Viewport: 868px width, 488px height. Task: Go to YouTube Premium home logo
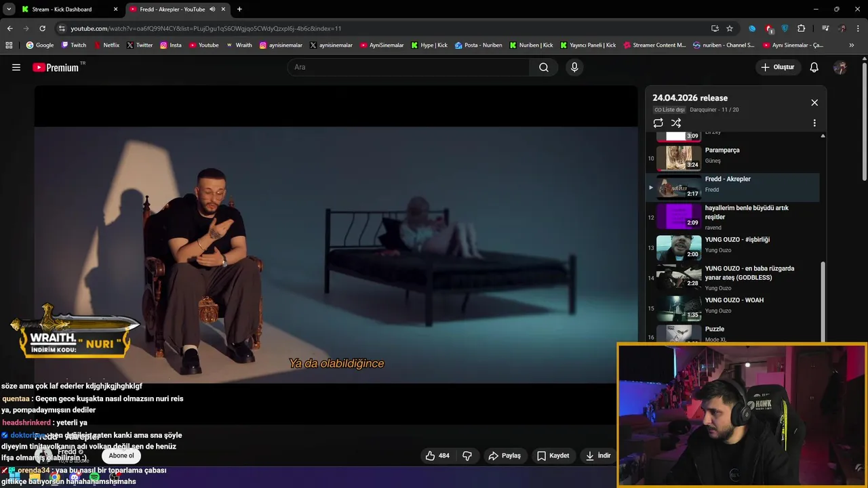pyautogui.click(x=56, y=67)
